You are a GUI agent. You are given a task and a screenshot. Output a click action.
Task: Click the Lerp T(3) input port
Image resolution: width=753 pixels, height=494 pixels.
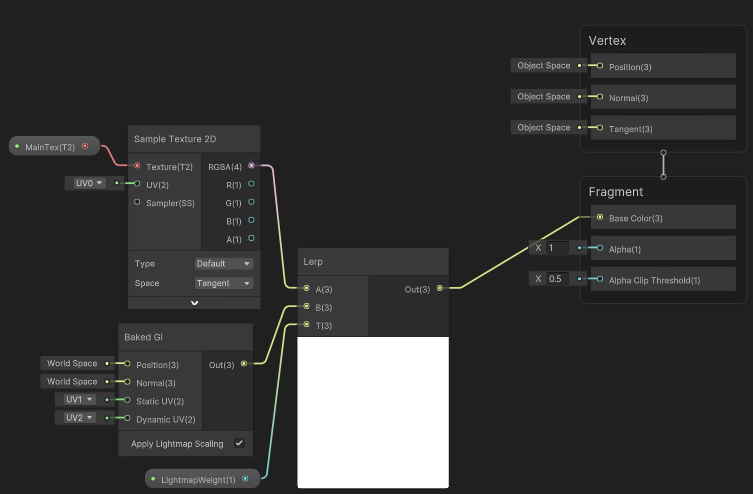pyautogui.click(x=306, y=325)
